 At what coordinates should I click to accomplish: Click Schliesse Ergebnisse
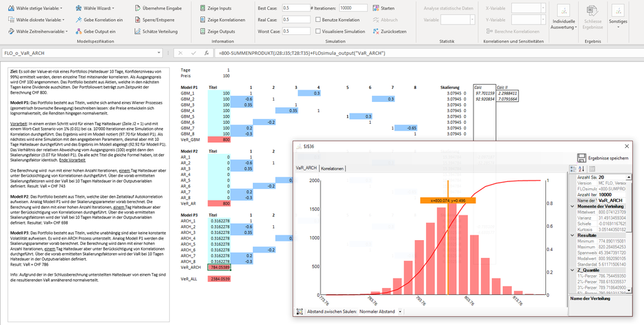tap(592, 18)
